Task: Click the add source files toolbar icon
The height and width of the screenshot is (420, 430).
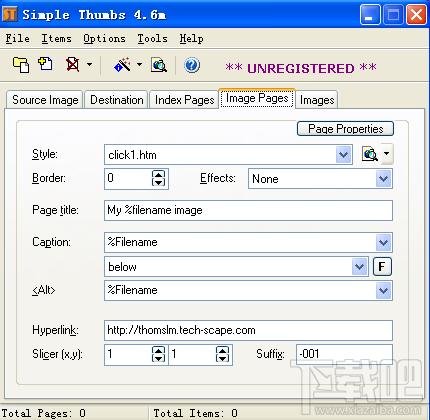Action: tap(21, 65)
